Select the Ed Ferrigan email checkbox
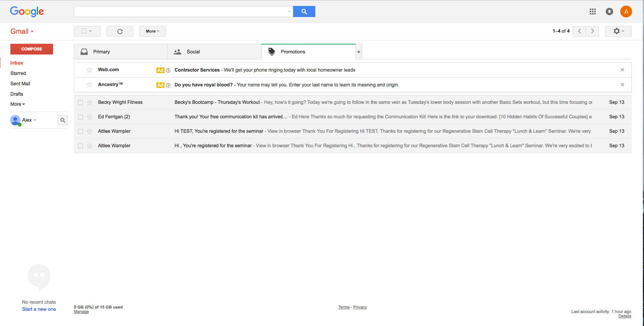 [80, 117]
